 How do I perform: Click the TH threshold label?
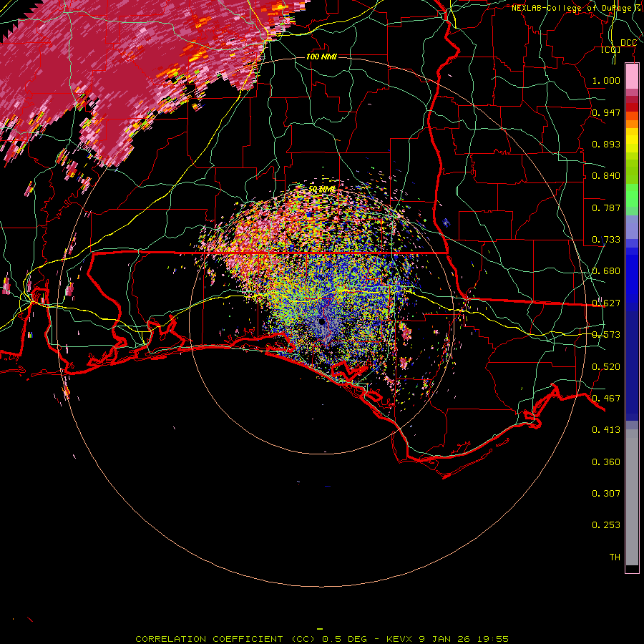[x=615, y=557]
